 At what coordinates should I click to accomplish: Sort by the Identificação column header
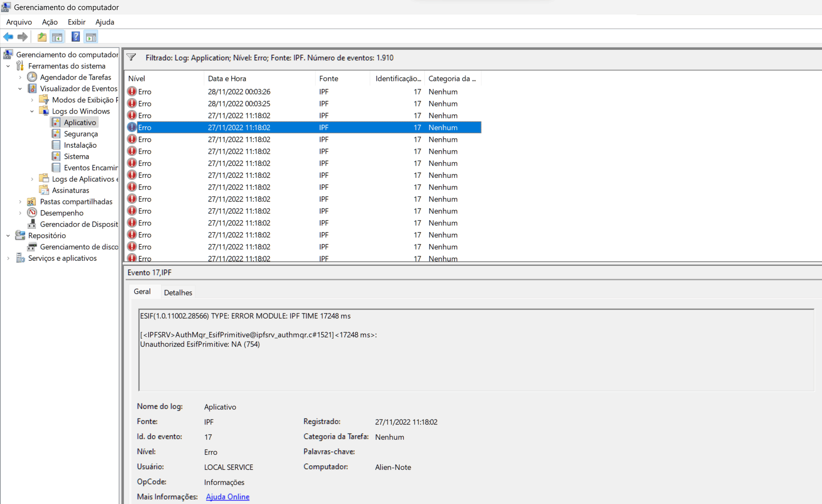[x=398, y=78]
